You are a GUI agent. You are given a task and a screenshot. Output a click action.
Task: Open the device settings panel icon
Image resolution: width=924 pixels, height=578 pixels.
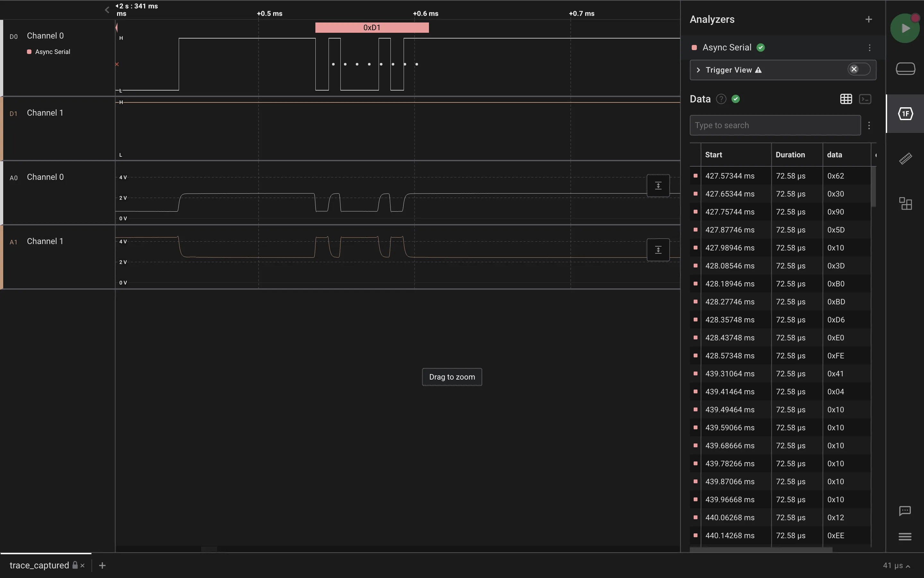[905, 69]
